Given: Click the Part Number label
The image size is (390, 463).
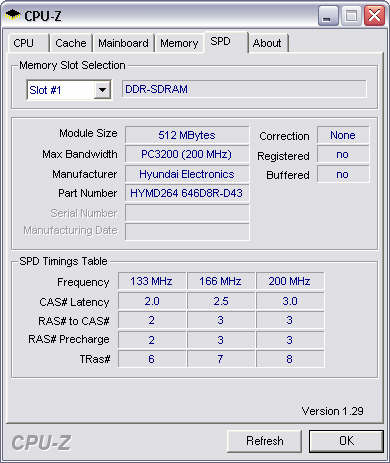Looking at the screenshot, I should pos(87,193).
